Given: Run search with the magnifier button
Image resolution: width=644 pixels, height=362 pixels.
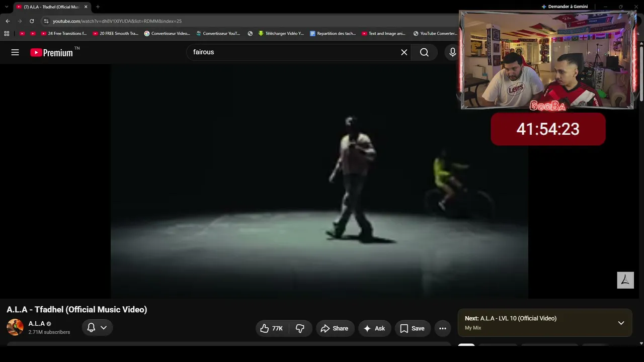Looking at the screenshot, I should (424, 52).
